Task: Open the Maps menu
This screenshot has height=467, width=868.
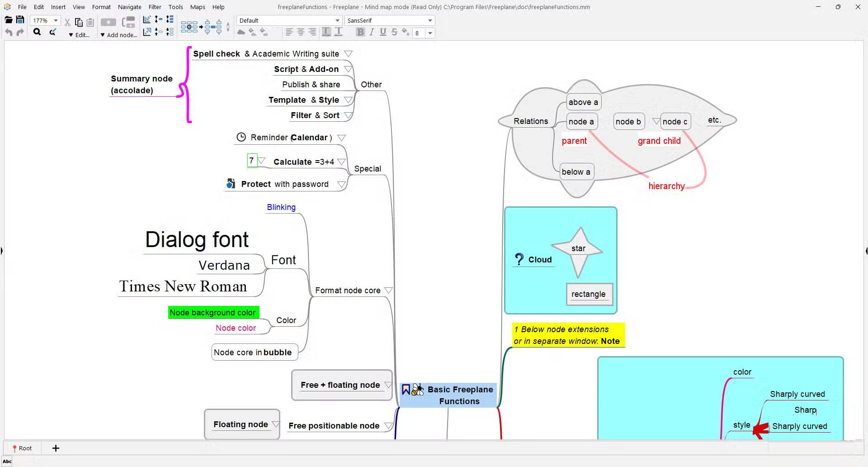Action: point(198,7)
